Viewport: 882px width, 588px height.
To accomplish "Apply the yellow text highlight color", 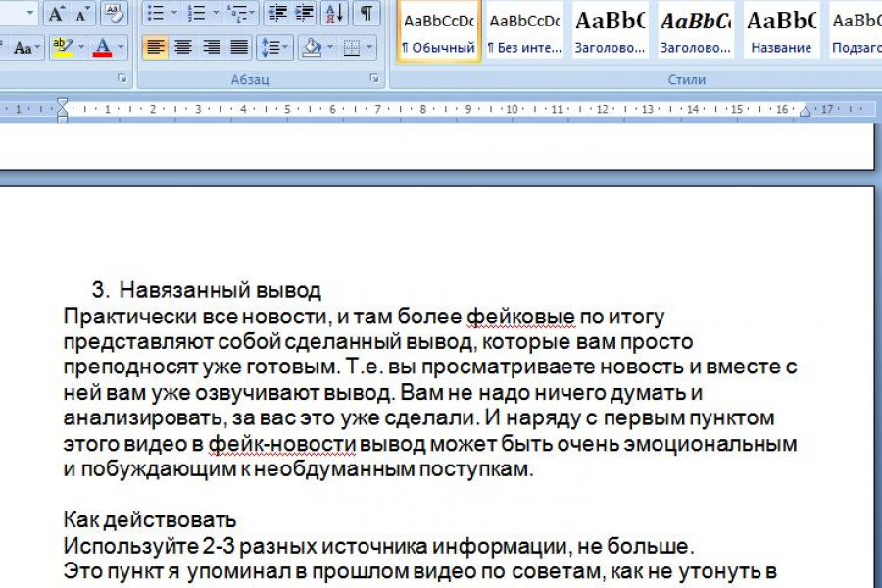I will coord(62,47).
